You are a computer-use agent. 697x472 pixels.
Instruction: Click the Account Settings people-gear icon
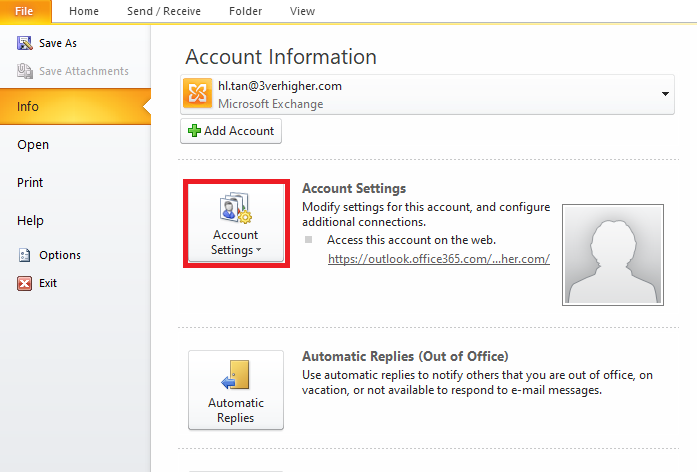coord(236,208)
